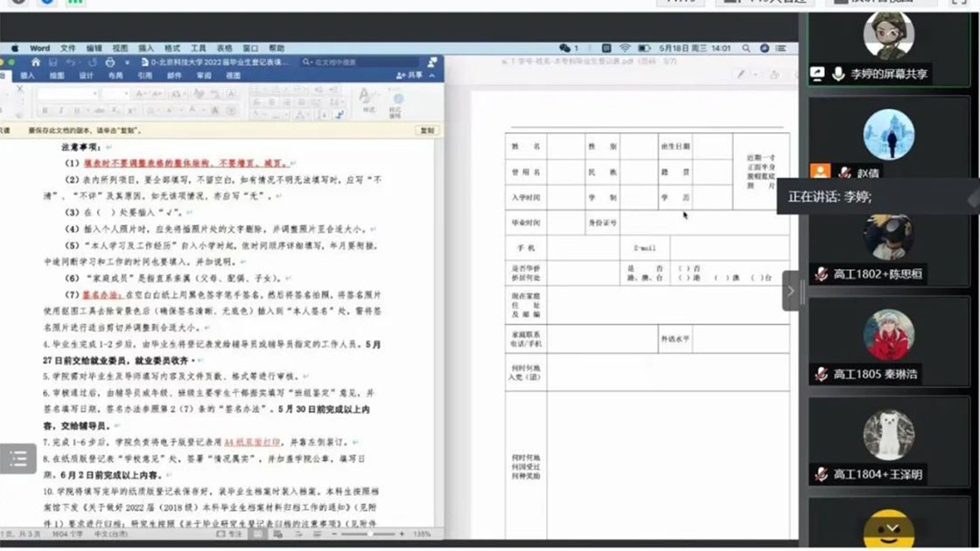Click the share icon in Preview toolbar
Image resolution: width=980 pixels, height=551 pixels.
pyautogui.click(x=774, y=74)
